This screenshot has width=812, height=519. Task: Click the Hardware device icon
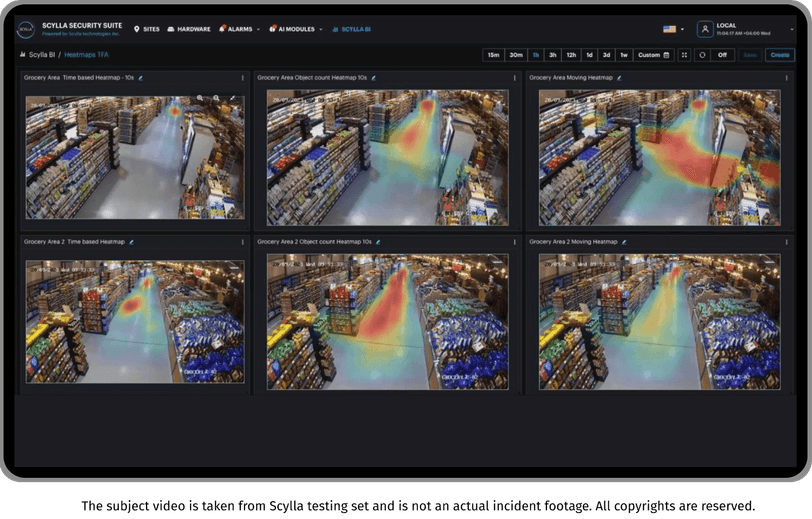pyautogui.click(x=171, y=30)
